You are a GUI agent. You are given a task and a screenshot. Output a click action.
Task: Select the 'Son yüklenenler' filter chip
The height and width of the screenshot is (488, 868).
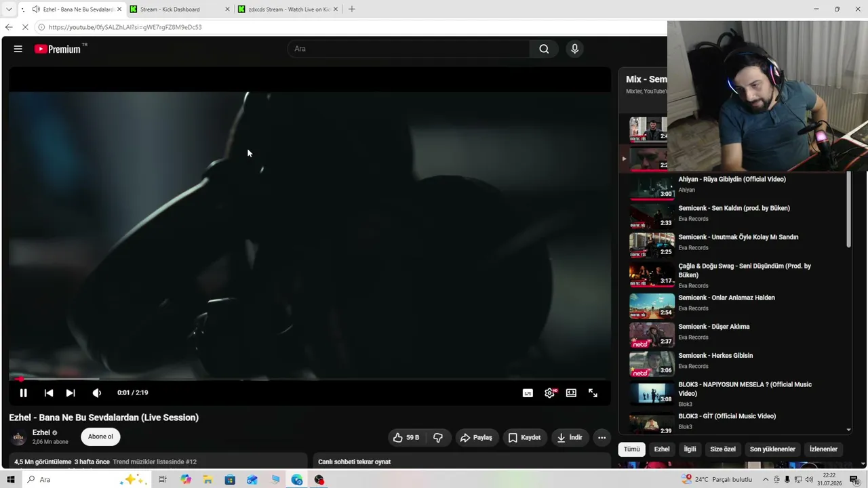point(772,449)
